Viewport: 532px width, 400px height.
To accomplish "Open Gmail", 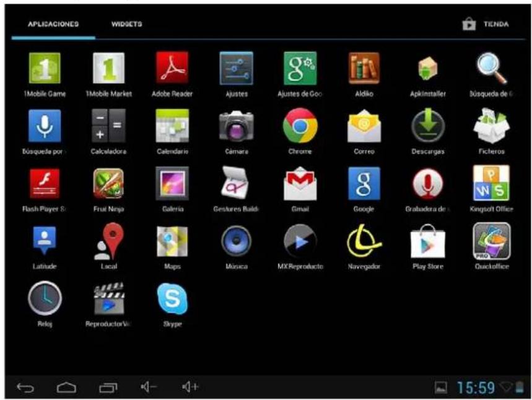I will coord(300,183).
